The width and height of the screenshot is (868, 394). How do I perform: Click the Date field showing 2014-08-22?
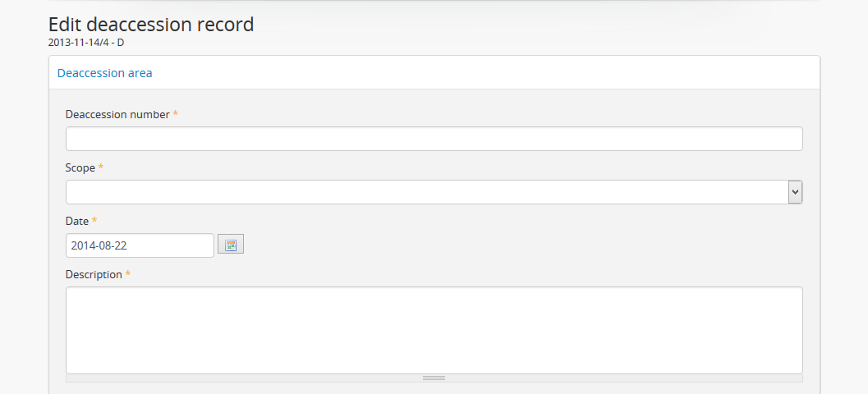tap(140, 245)
